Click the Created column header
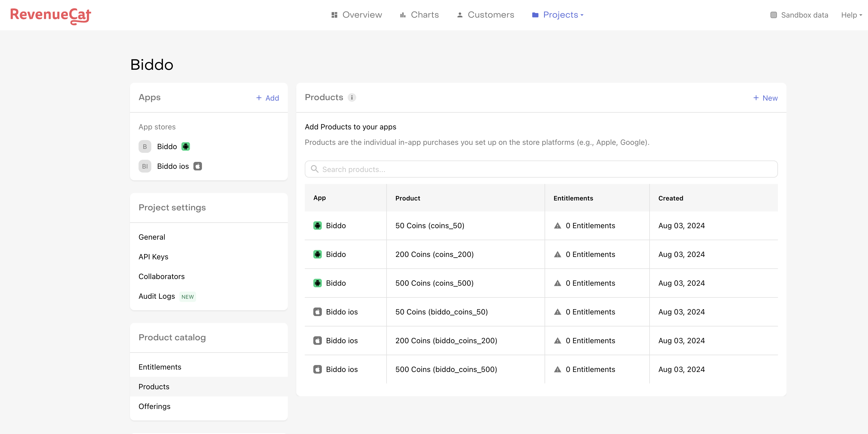This screenshot has height=434, width=868. (671, 198)
